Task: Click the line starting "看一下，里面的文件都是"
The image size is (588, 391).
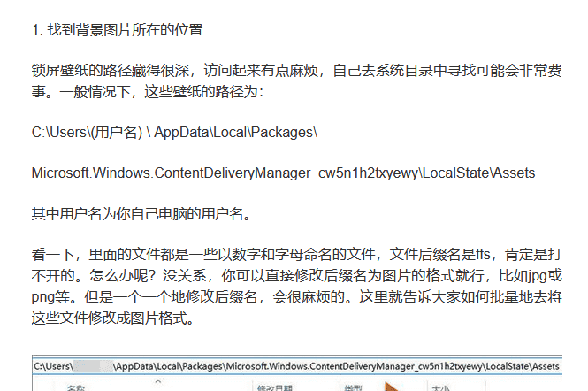Action: pyautogui.click(x=296, y=254)
